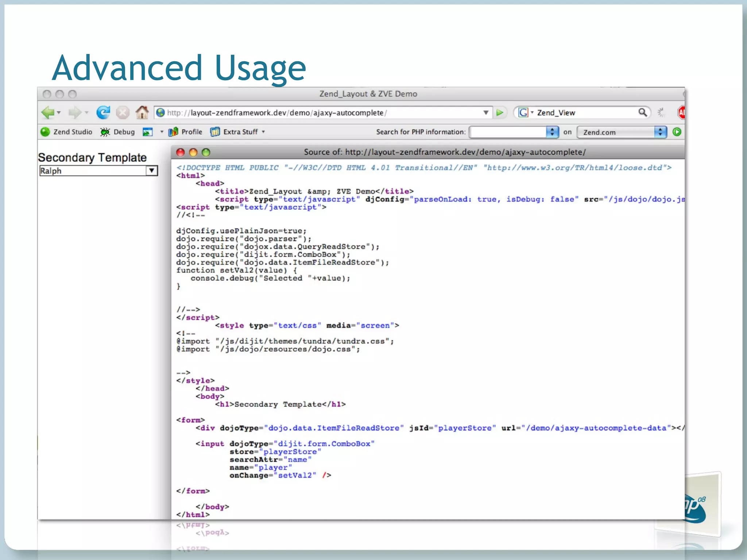Reload the page with the refresh icon
Screen dimensions: 747x560
click(x=103, y=112)
